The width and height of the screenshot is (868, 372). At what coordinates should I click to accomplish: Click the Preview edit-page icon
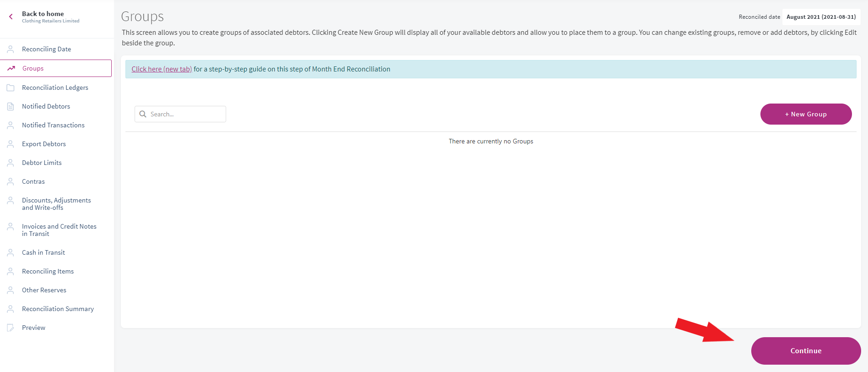click(x=11, y=328)
